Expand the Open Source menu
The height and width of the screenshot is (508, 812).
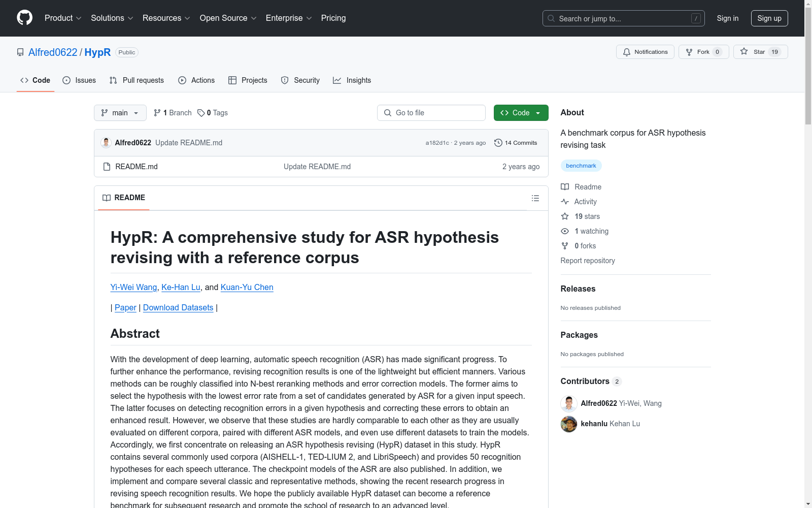(x=228, y=18)
